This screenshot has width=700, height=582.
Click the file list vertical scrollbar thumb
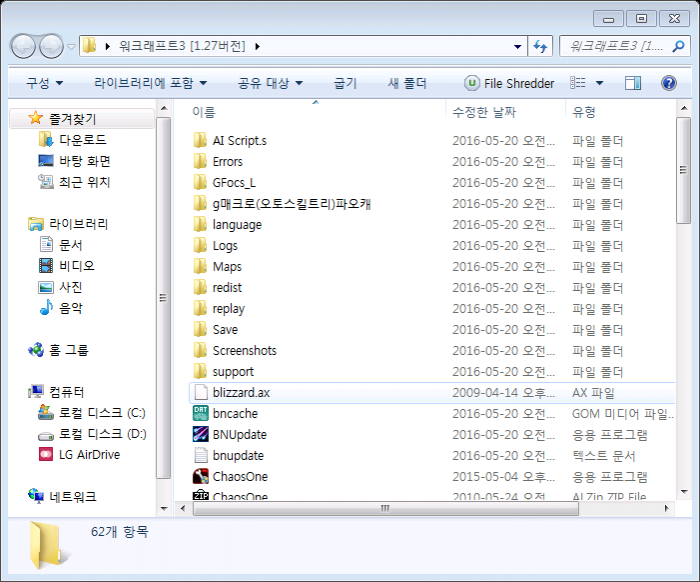[x=683, y=170]
